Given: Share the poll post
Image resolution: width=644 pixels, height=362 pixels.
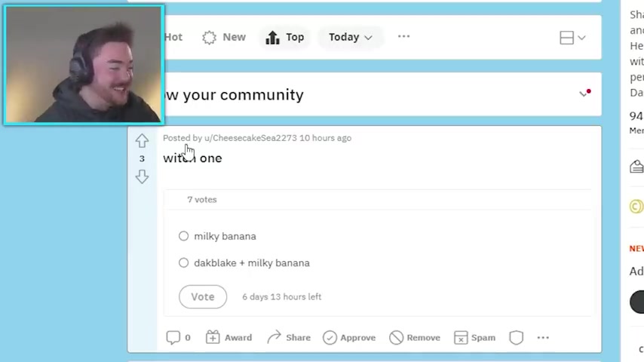Looking at the screenshot, I should pyautogui.click(x=289, y=337).
